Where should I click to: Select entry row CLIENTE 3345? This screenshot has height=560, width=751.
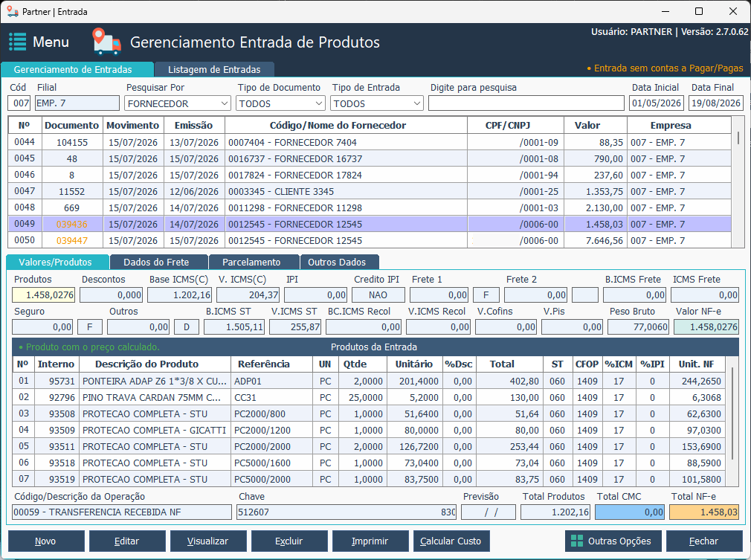coord(370,191)
